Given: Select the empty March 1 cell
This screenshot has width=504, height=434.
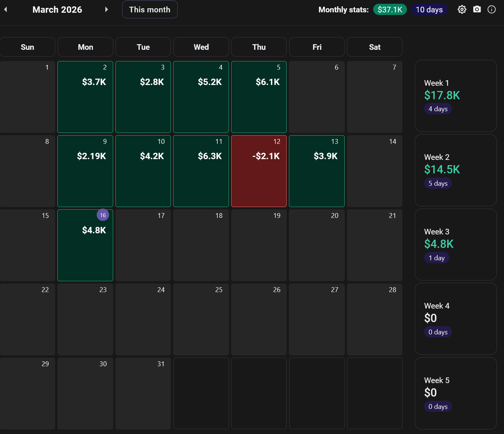Looking at the screenshot, I should pyautogui.click(x=27, y=97).
